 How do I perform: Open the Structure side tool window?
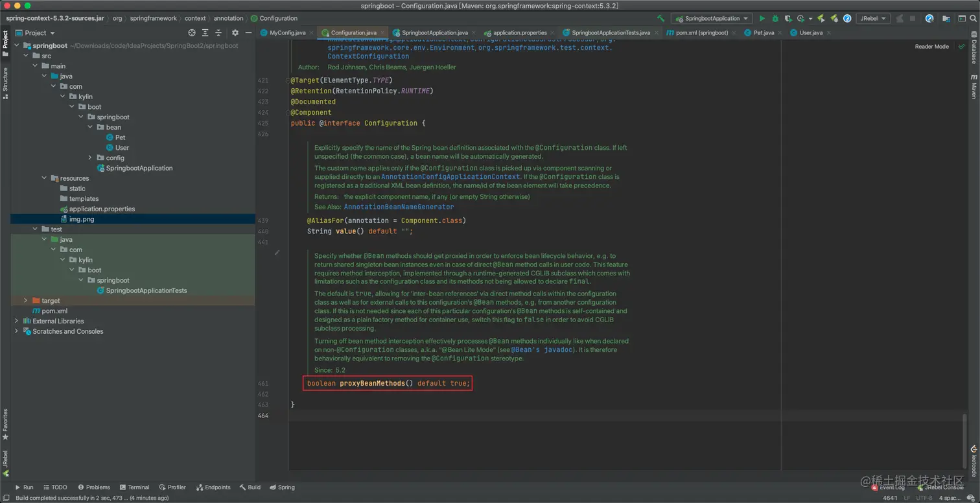click(x=5, y=83)
